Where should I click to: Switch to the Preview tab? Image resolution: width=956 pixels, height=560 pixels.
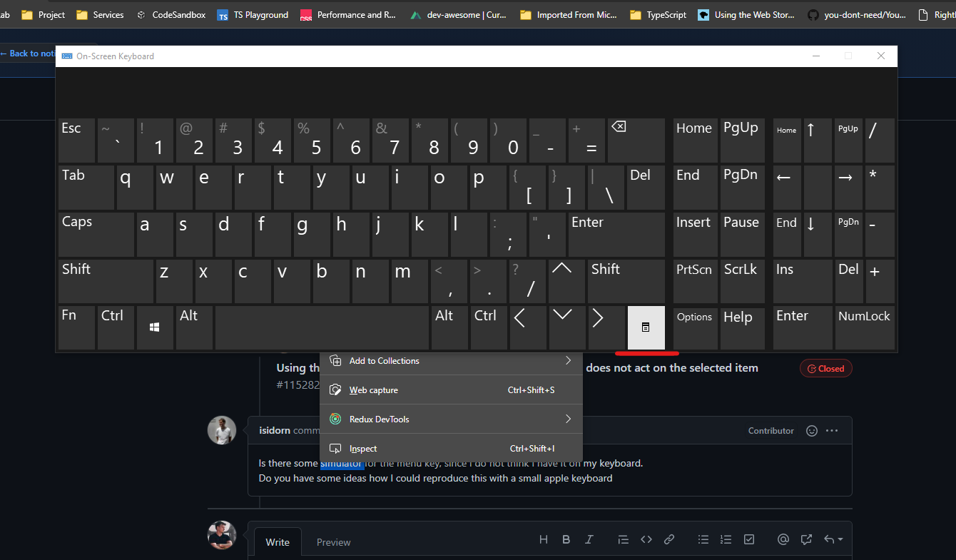pyautogui.click(x=333, y=542)
